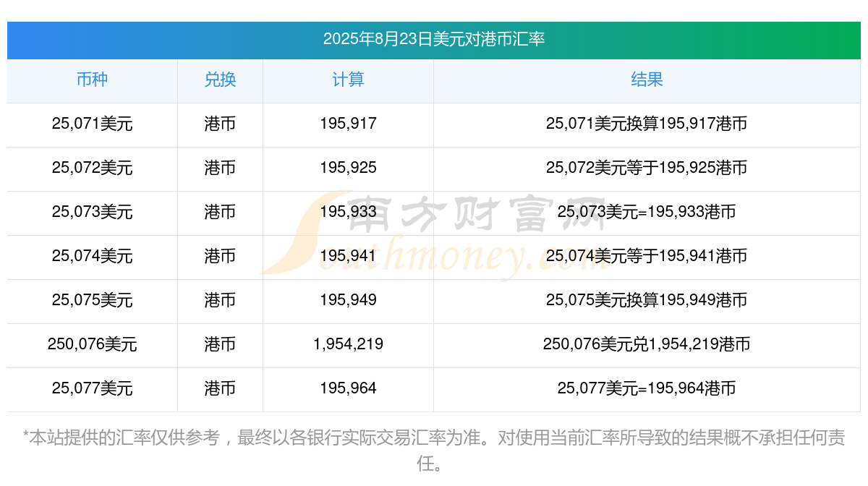Select the 25,074美元 cell
Screen dimensions: 868x486
92,256
